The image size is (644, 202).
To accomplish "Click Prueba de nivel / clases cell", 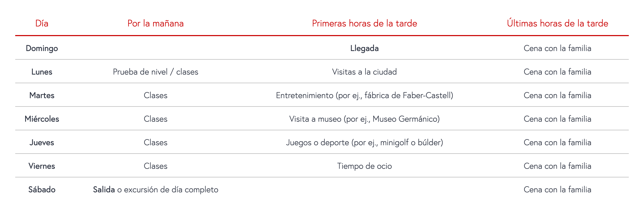I will [x=155, y=72].
